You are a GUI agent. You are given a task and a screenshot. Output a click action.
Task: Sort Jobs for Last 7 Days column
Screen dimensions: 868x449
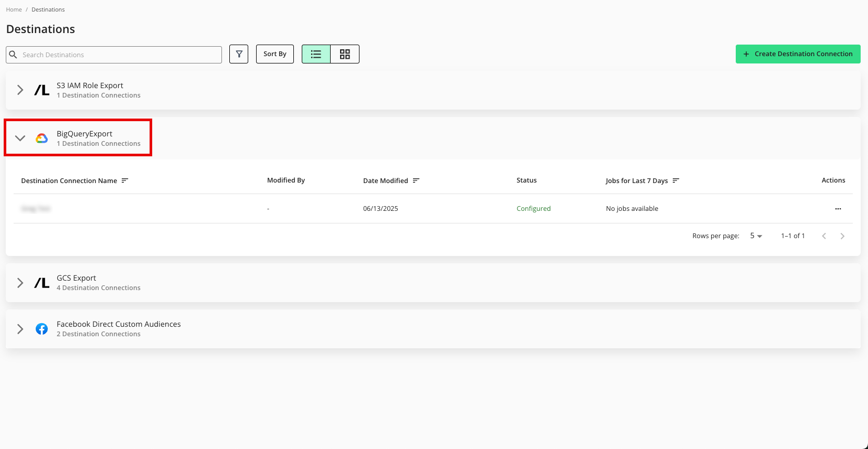click(676, 180)
